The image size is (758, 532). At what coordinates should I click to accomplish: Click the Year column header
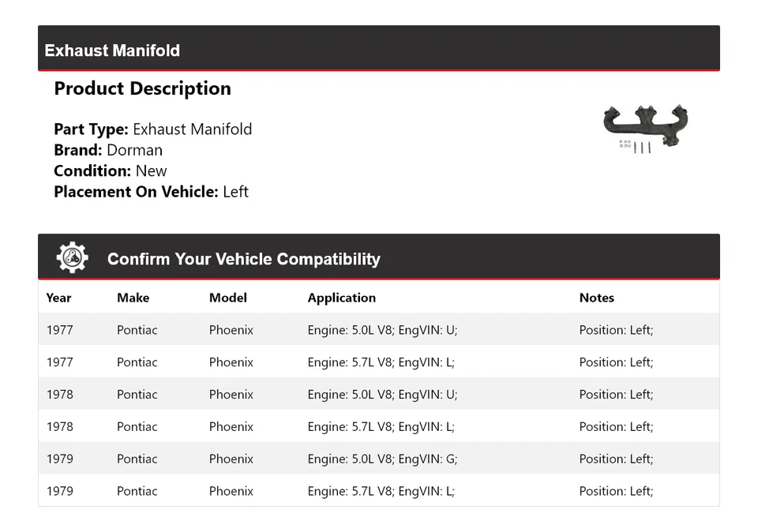58,298
